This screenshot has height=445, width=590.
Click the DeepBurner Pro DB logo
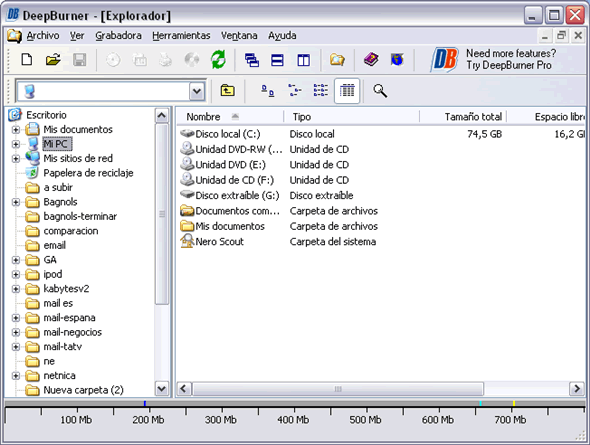point(444,59)
